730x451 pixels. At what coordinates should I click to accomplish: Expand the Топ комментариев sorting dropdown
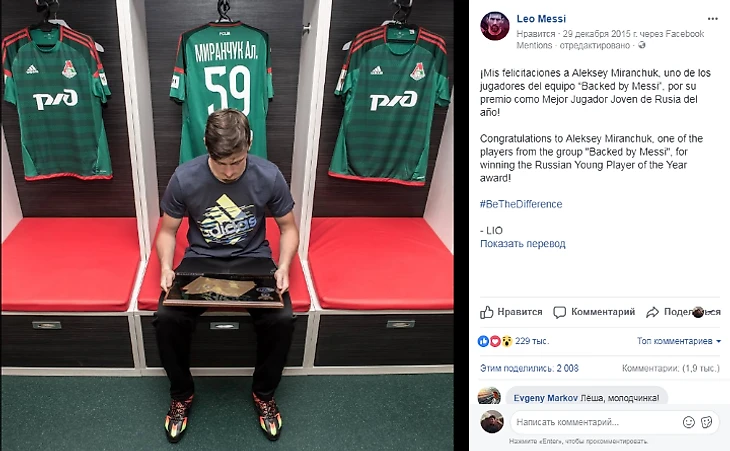pyautogui.click(x=679, y=341)
